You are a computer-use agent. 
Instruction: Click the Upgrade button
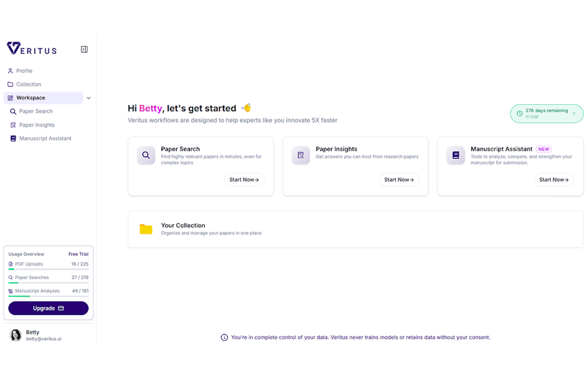(x=48, y=308)
